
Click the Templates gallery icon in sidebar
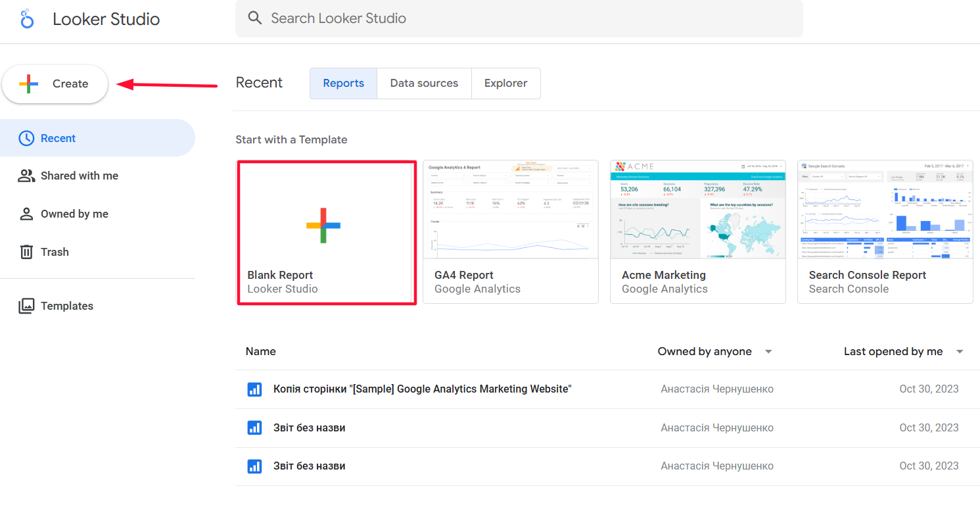[x=26, y=305]
